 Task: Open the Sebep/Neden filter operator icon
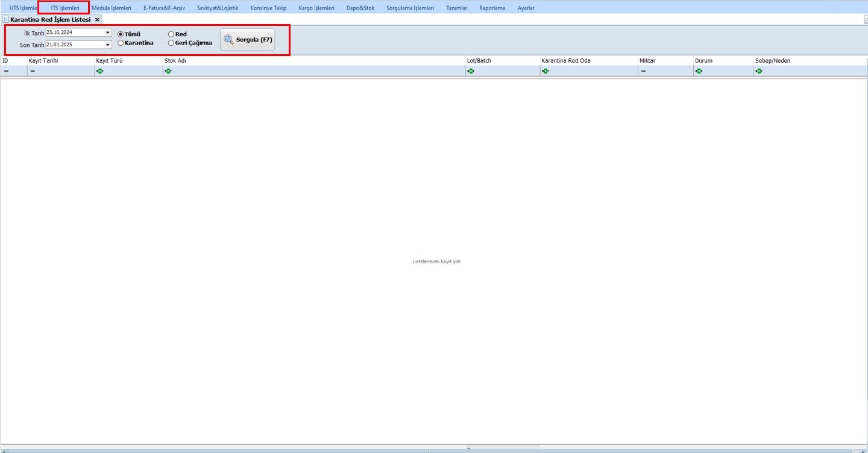click(x=759, y=71)
